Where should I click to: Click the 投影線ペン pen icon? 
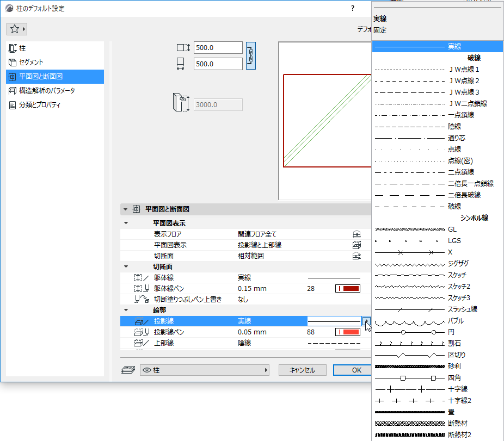click(x=142, y=332)
